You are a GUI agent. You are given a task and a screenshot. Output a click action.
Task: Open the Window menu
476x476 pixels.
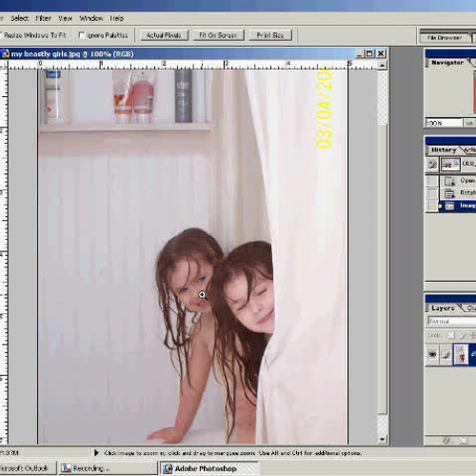point(91,18)
